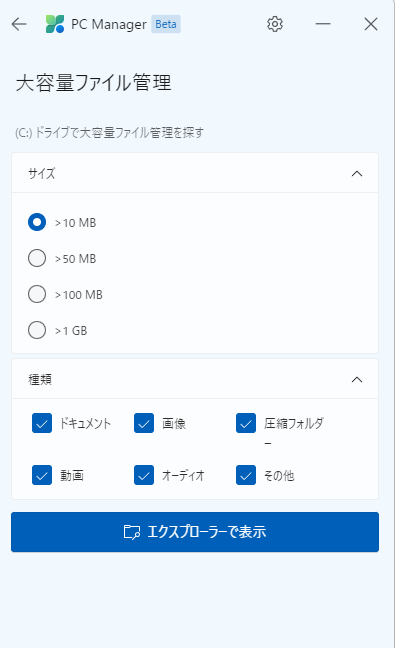Screen dimensions: 395x648
Task: Click the サイズ section header
Action: click(x=195, y=173)
